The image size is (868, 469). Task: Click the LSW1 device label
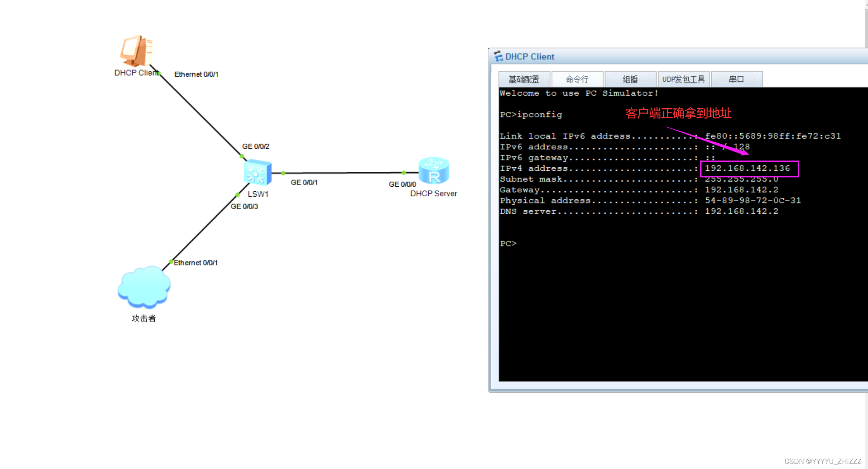[258, 194]
